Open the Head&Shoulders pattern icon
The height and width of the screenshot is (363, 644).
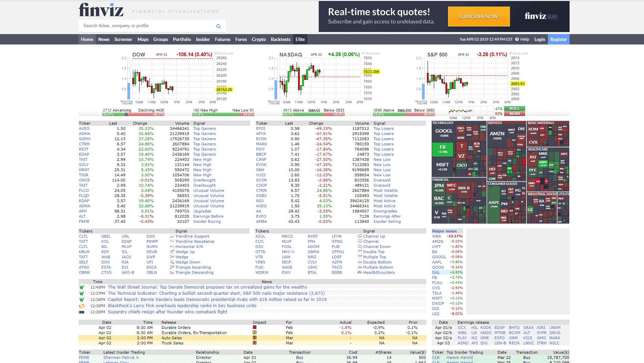(x=360, y=272)
